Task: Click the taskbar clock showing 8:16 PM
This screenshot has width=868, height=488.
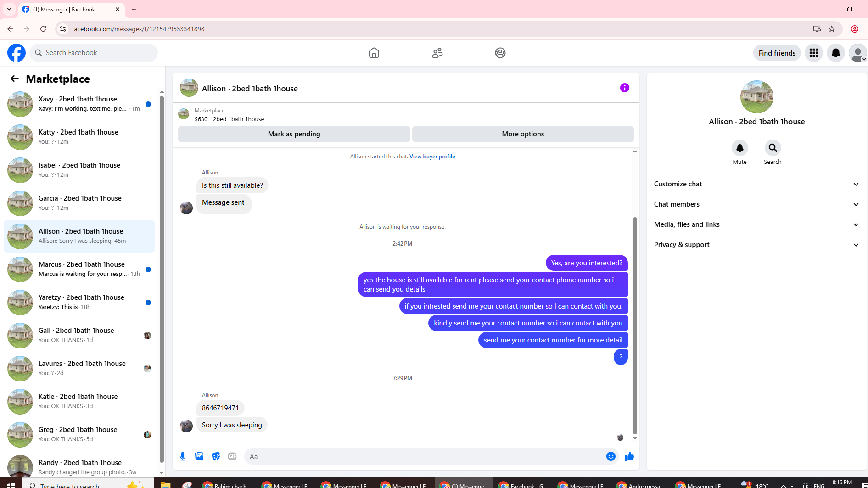Action: (842, 483)
